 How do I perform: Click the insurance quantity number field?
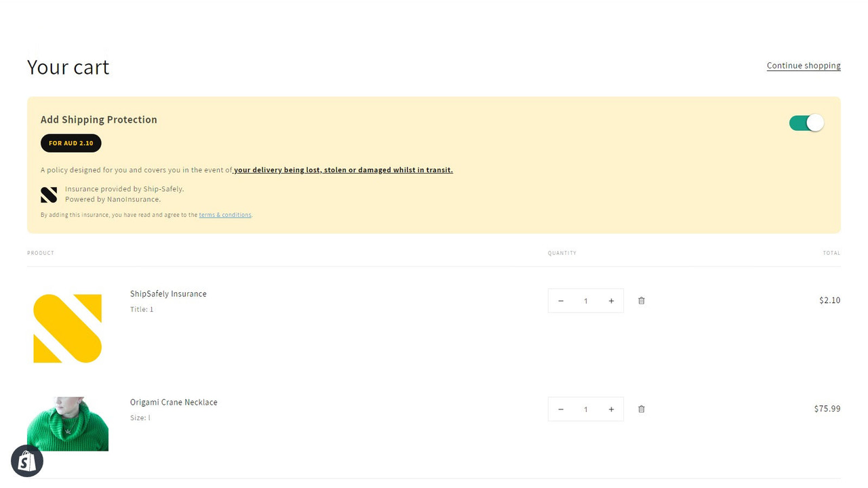point(586,300)
